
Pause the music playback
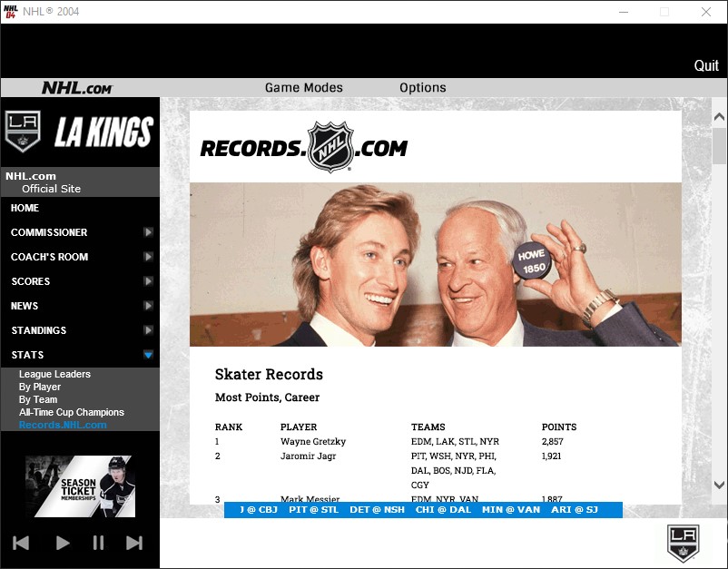[98, 543]
